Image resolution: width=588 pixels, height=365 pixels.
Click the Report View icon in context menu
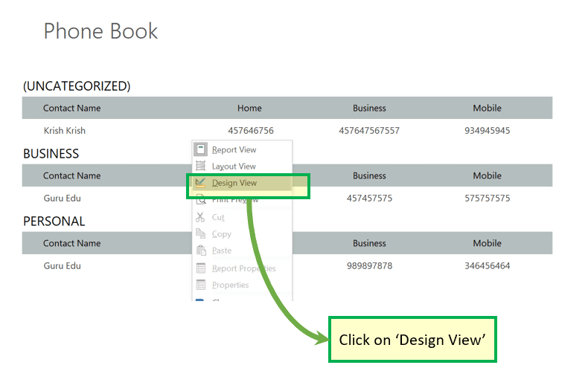point(200,149)
